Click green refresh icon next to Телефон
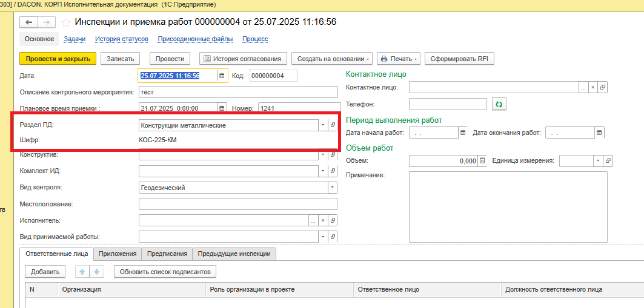The width and height of the screenshot is (644, 308). 499,104
